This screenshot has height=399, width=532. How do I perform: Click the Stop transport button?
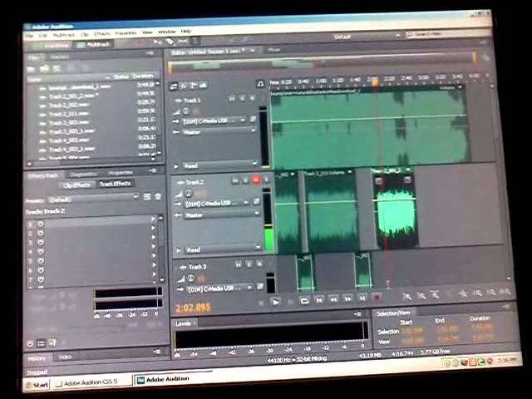(x=261, y=303)
